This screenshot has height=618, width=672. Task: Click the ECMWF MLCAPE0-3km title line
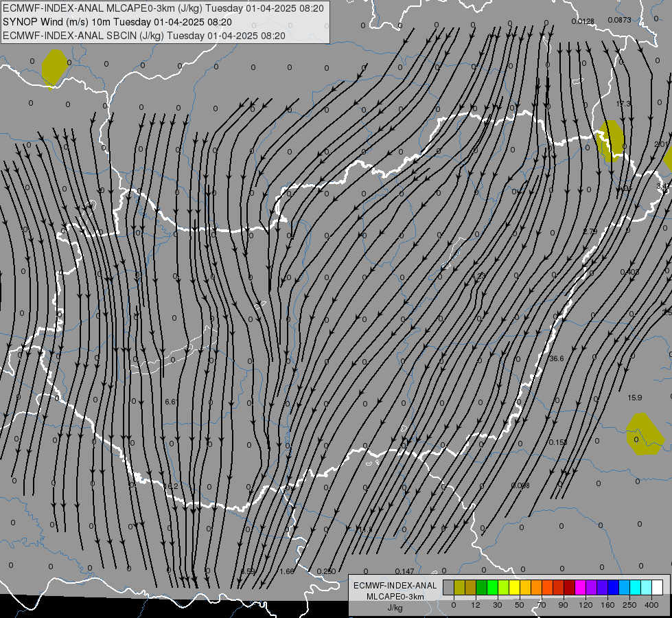tap(163, 8)
